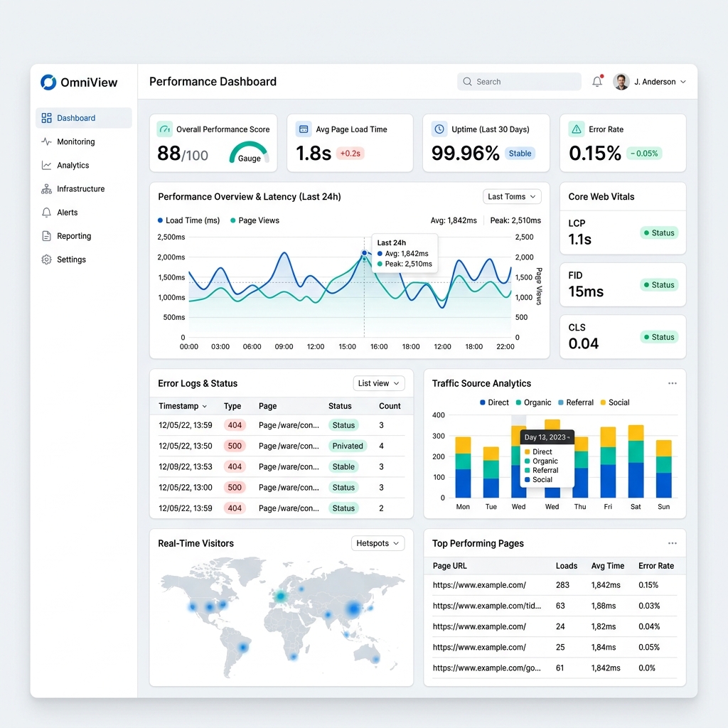Image resolution: width=728 pixels, height=728 pixels.
Task: Click the Monitoring pulse icon
Action: pos(46,141)
